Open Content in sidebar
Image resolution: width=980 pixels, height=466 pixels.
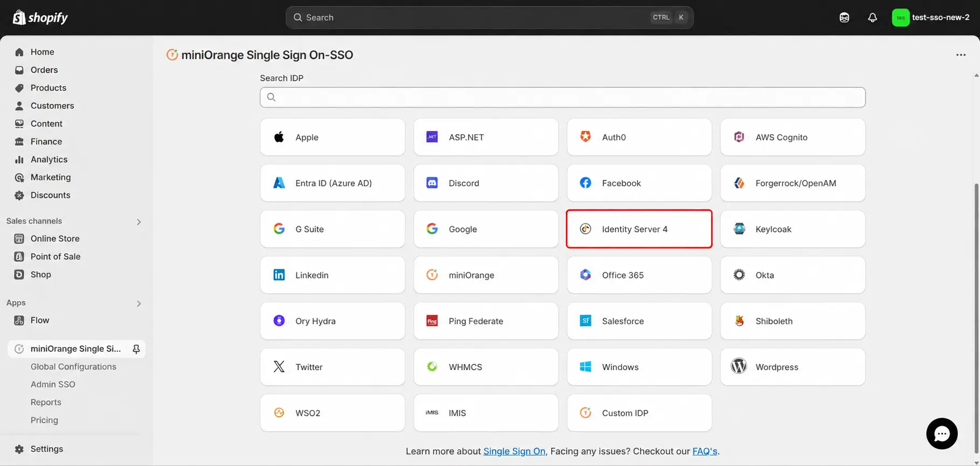click(x=46, y=123)
